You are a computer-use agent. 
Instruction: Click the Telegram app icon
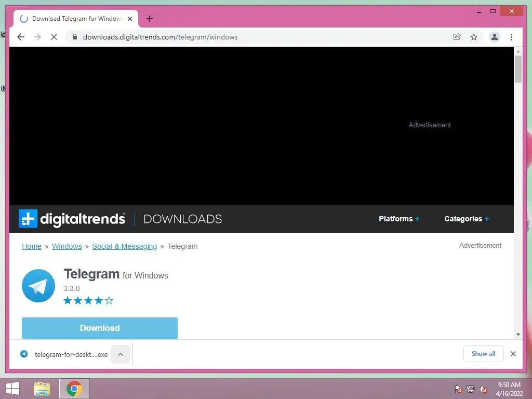38,286
